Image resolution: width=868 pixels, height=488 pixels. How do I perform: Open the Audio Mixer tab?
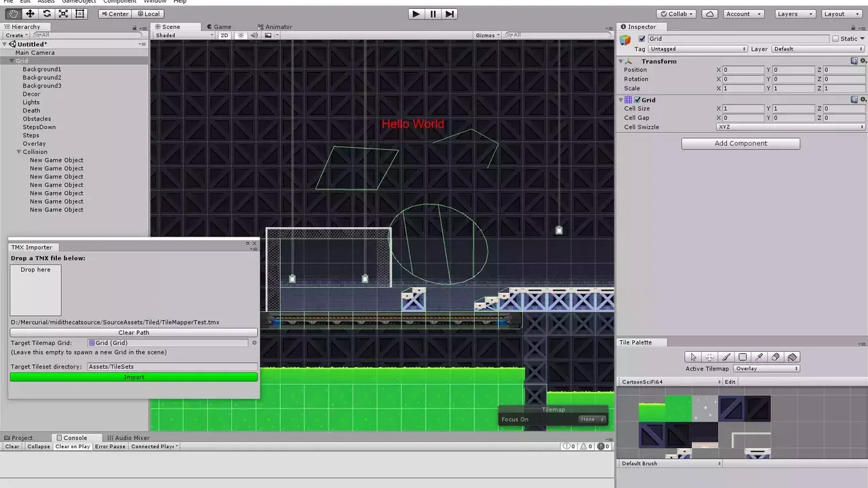pyautogui.click(x=128, y=438)
